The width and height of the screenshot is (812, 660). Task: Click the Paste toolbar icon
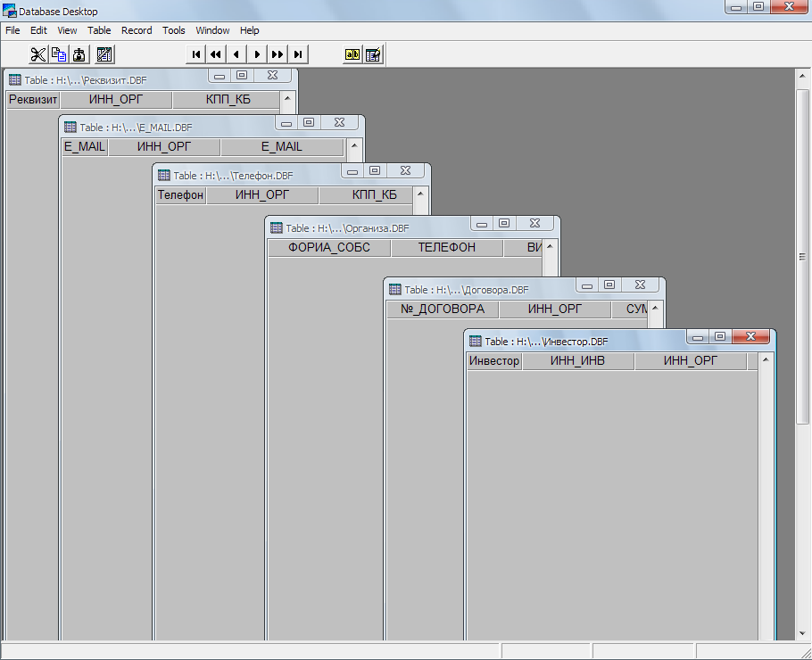[79, 54]
